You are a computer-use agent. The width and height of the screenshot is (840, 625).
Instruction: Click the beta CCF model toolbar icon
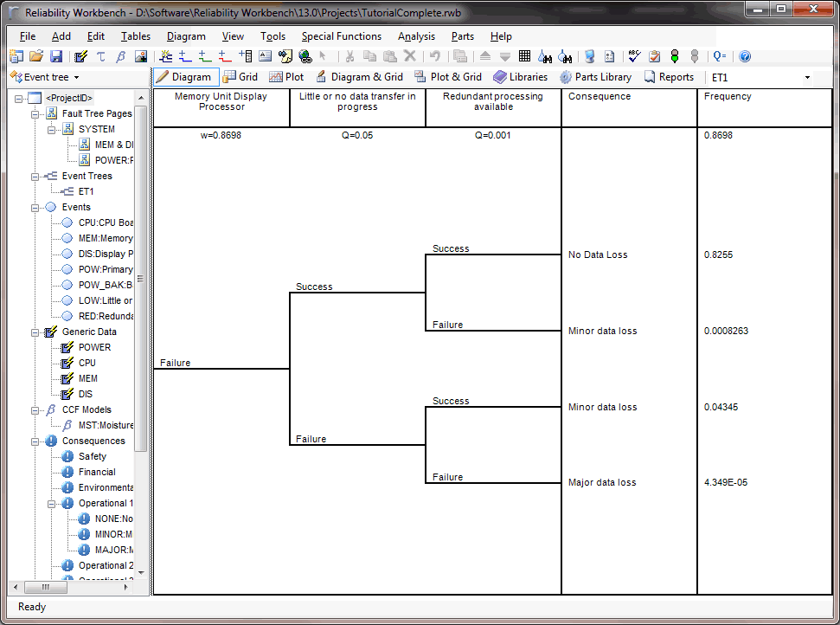(120, 56)
